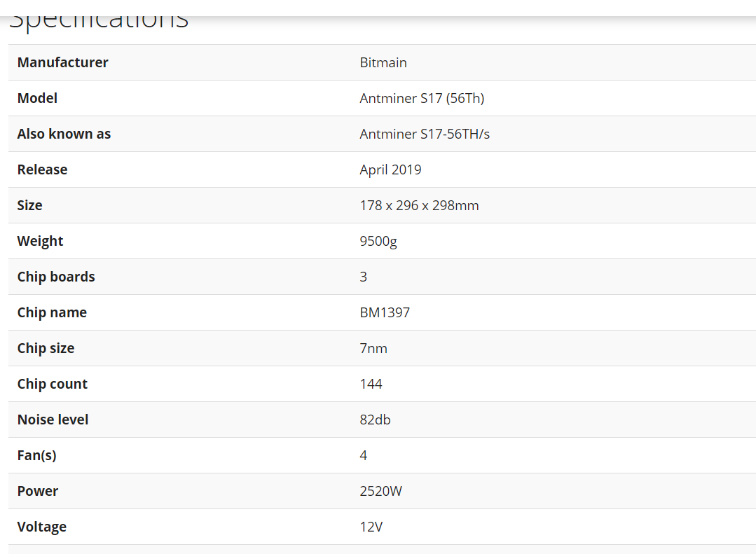Select the 144 chip count value

pos(371,384)
